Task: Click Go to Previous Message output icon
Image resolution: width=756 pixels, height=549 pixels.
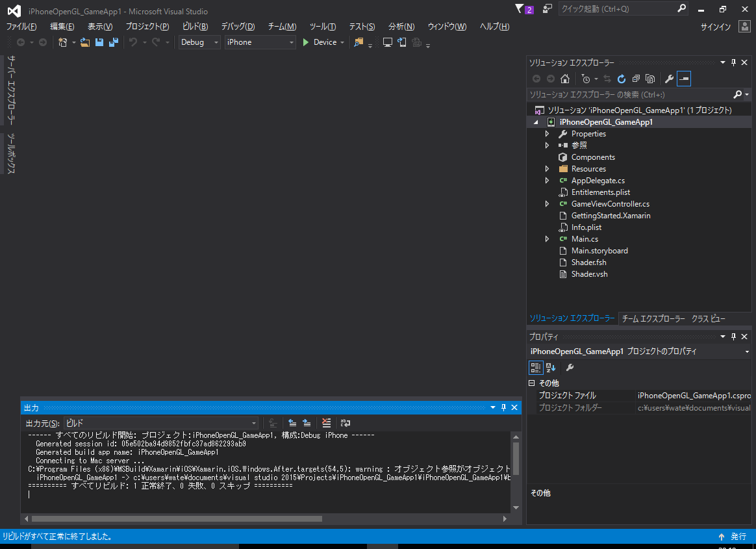Action: (292, 423)
